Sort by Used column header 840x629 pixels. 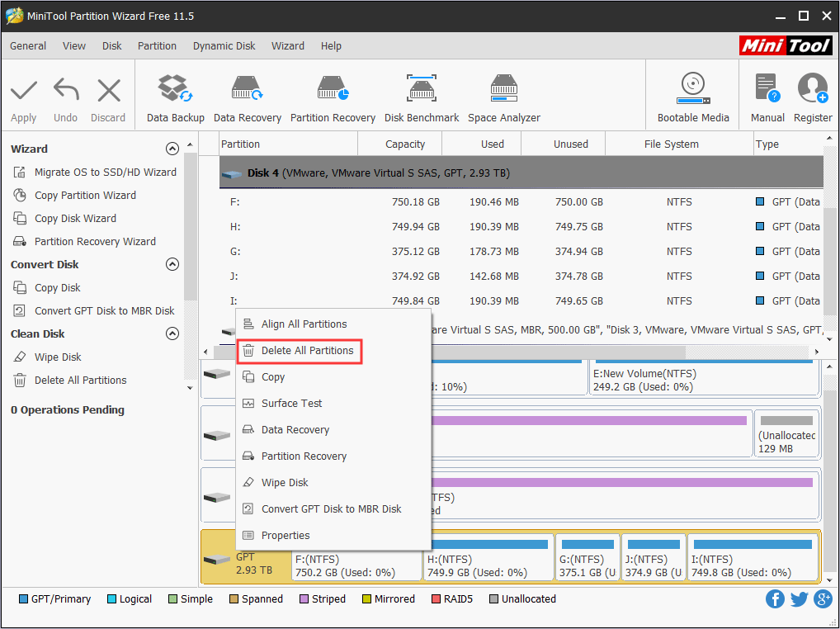click(481, 144)
